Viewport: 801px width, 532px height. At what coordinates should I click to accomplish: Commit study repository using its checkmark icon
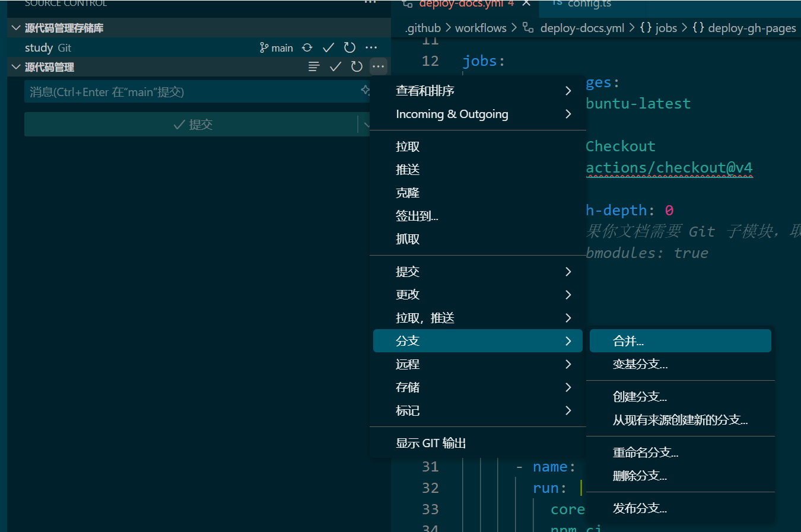coord(328,47)
